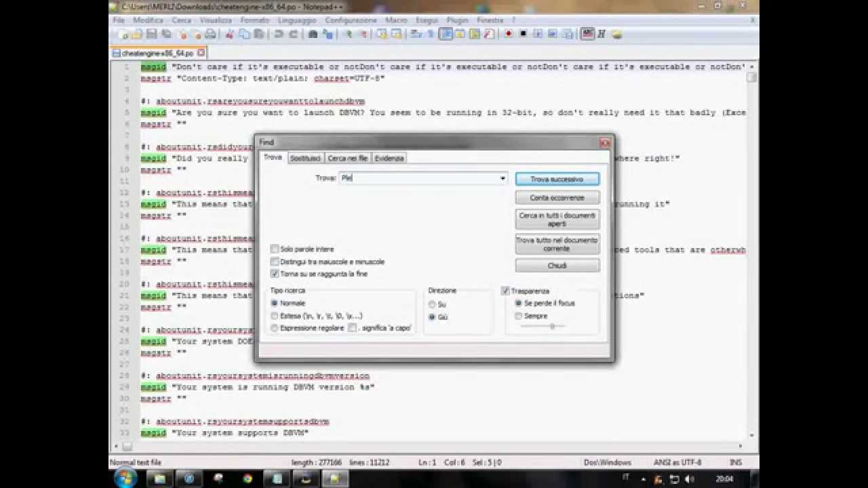
Task: Open the Modifica menu
Action: pos(148,20)
